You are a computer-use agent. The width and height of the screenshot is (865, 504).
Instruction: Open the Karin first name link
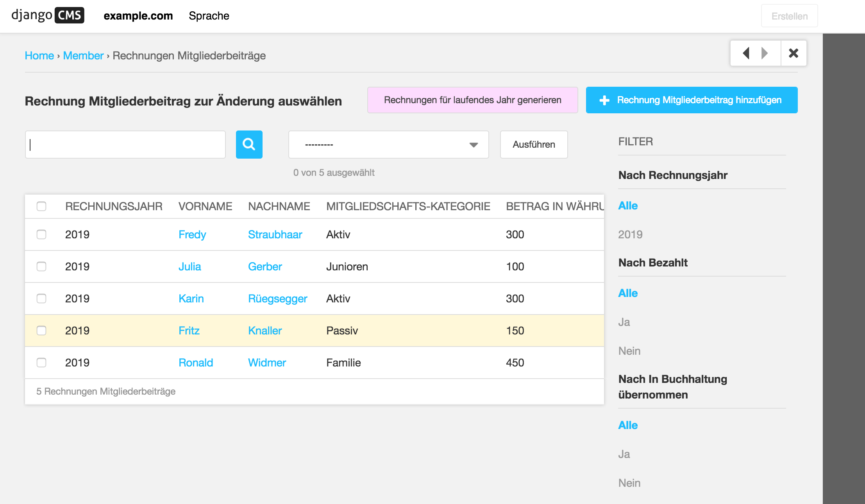[x=191, y=298]
